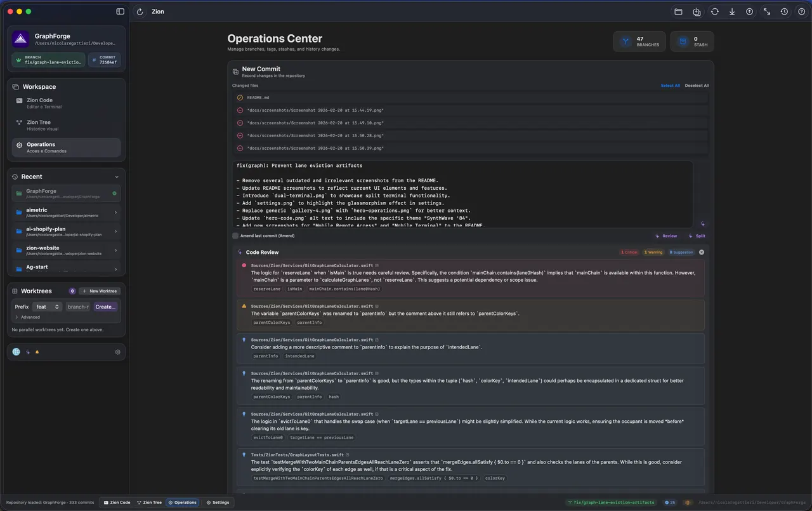
Task: Click the GraphForge app logo
Action: point(20,39)
